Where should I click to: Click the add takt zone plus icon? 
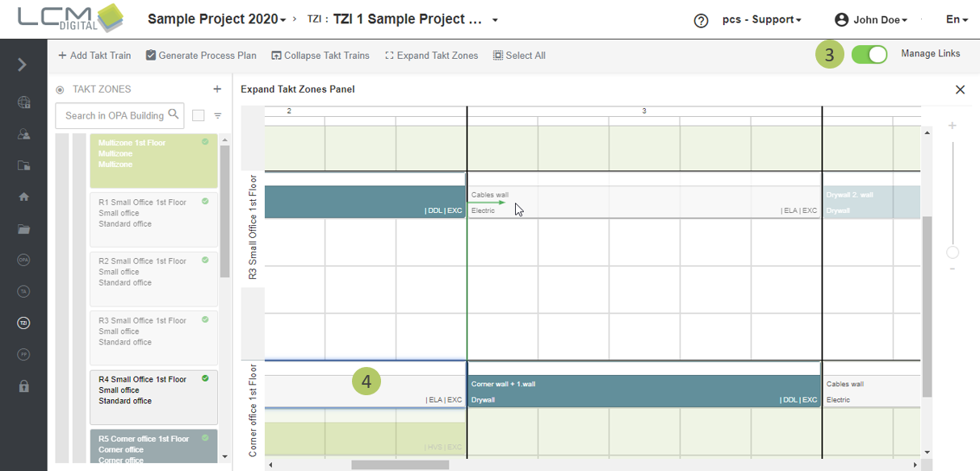pyautogui.click(x=217, y=90)
